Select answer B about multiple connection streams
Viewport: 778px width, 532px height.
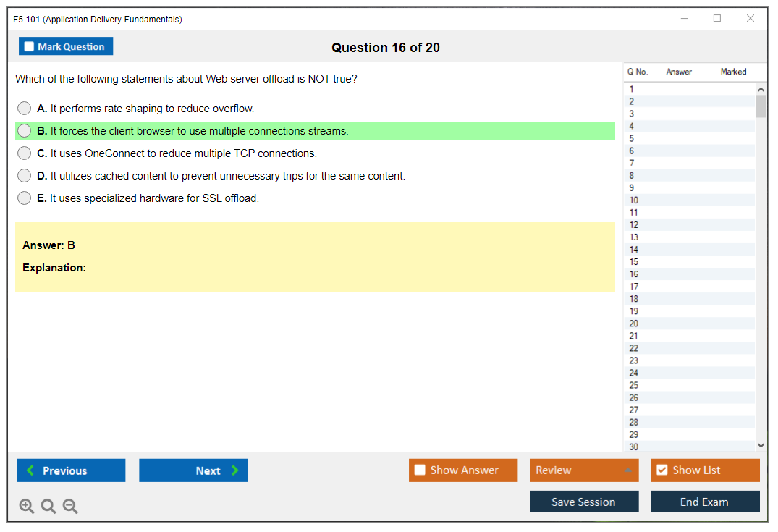(25, 131)
